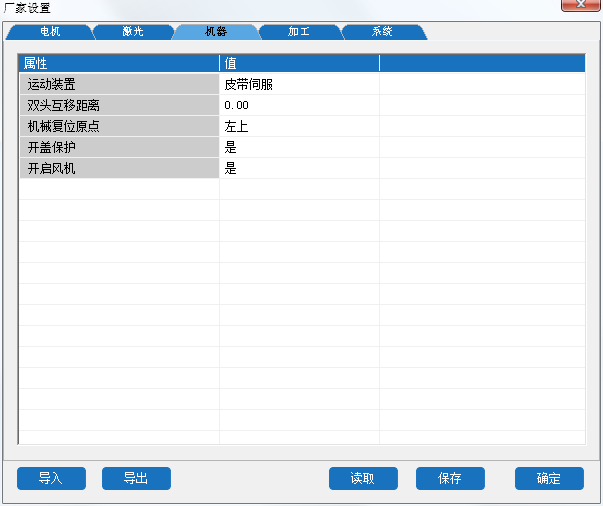The image size is (603, 506).
Task: Select the 开启风机 property row
Action: point(118,169)
